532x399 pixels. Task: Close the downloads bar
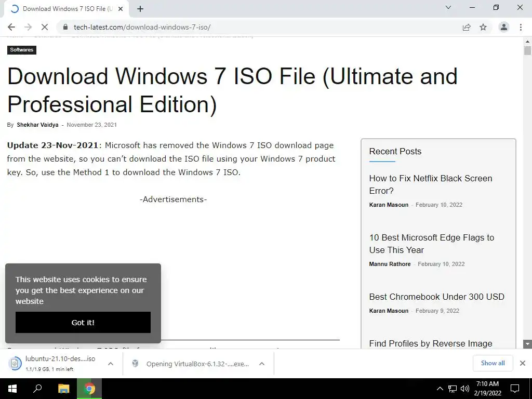523,363
